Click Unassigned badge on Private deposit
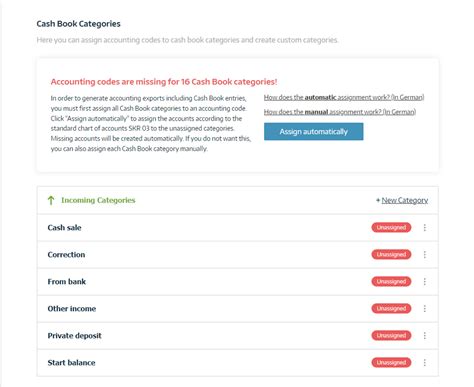474x387 pixels. point(391,336)
